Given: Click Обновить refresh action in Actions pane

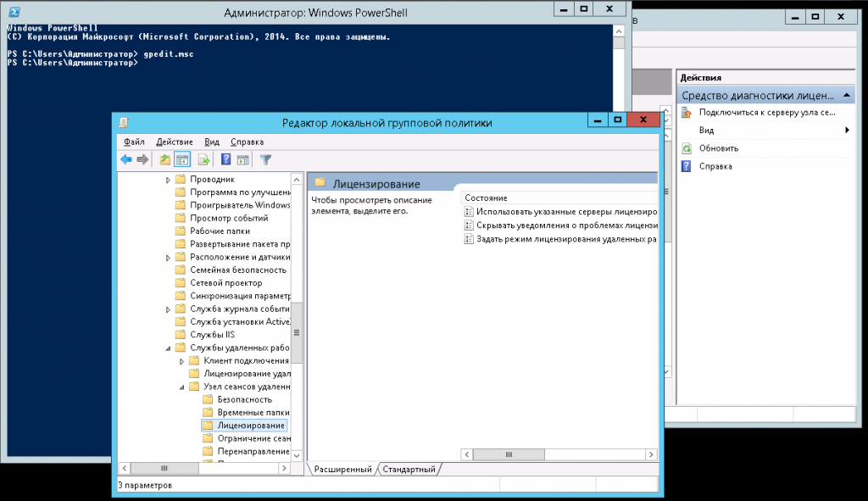Looking at the screenshot, I should pyautogui.click(x=718, y=148).
